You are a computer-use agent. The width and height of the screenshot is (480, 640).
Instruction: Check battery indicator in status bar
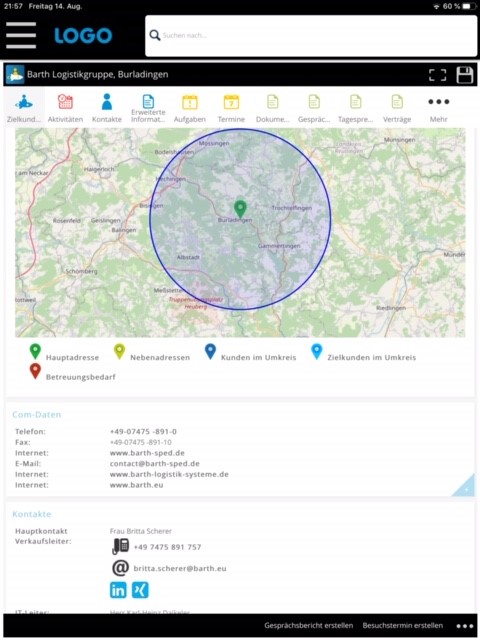click(x=469, y=7)
